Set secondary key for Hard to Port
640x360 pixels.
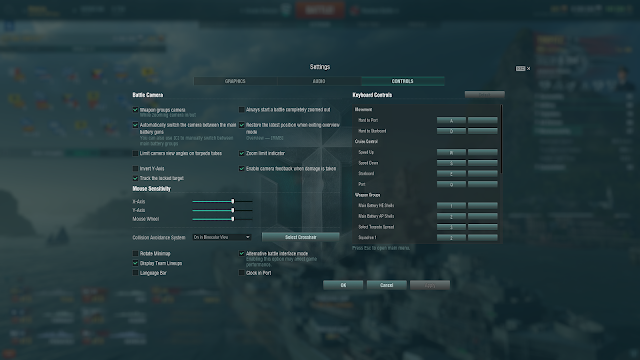[x=482, y=120]
